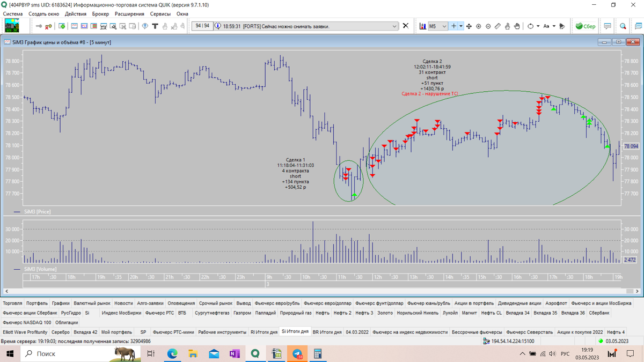Expand the circle drawing tool dropdown arrow

pos(537,26)
